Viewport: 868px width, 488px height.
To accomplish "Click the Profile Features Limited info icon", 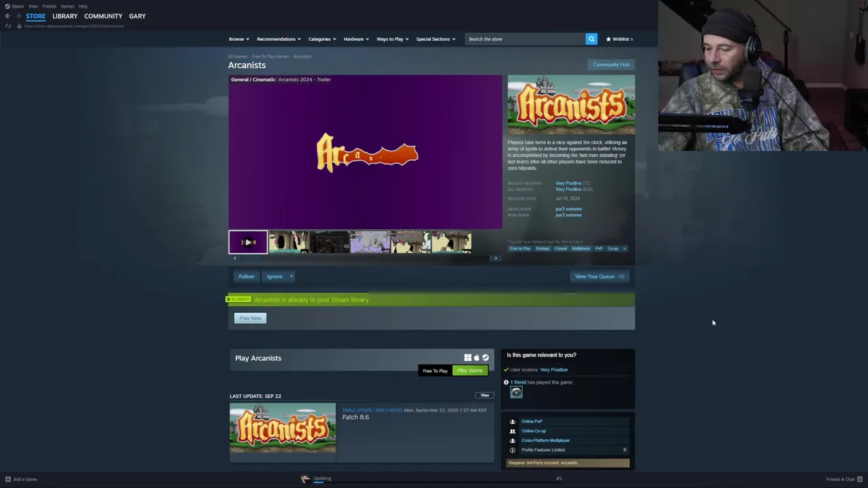I will click(x=513, y=450).
